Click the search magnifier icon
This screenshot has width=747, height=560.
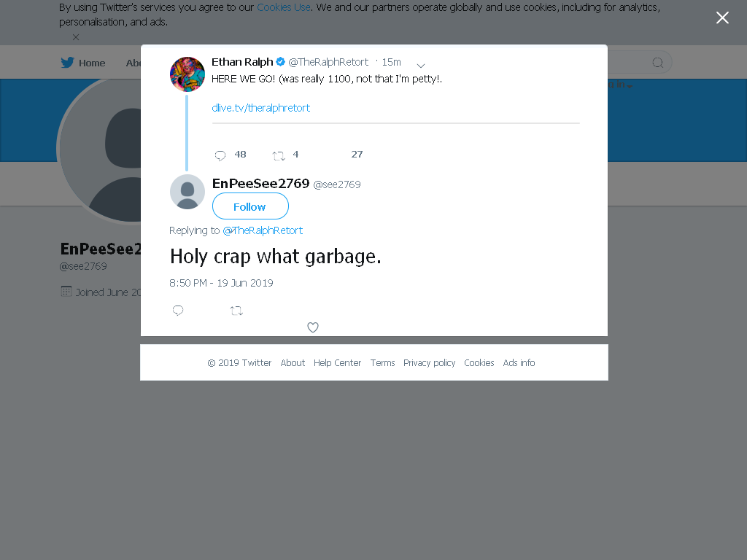657,63
